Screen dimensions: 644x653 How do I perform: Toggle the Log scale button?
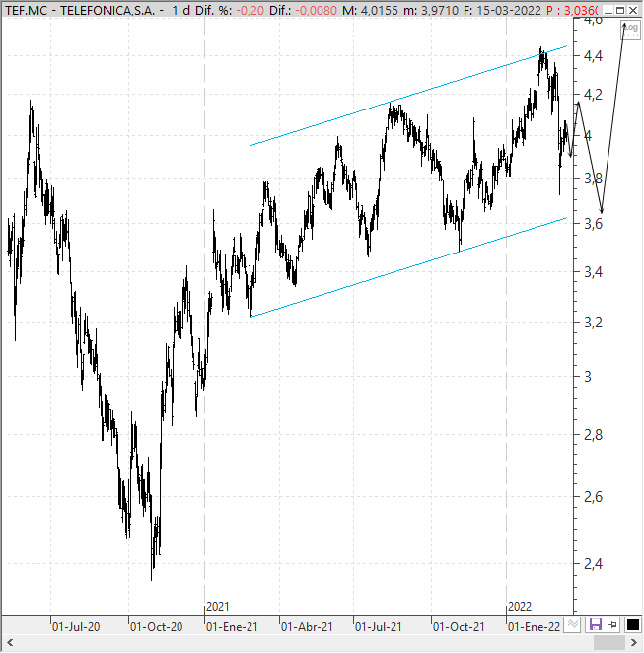(630, 30)
